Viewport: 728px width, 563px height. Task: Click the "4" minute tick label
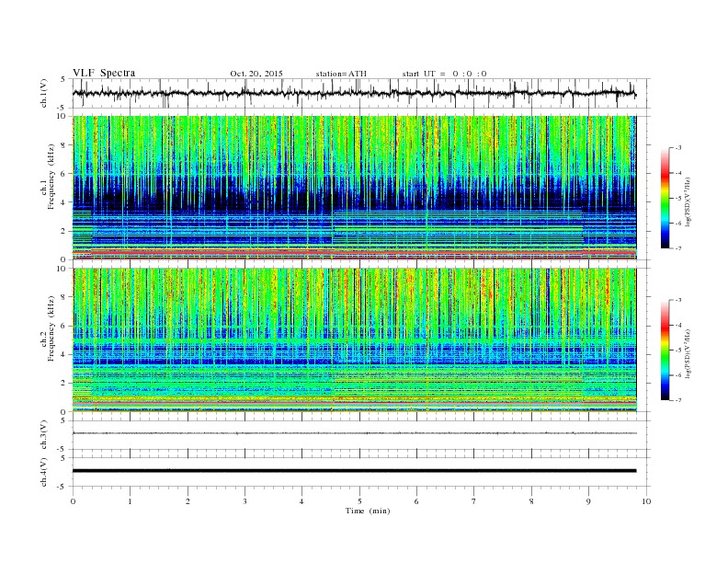pyautogui.click(x=301, y=501)
